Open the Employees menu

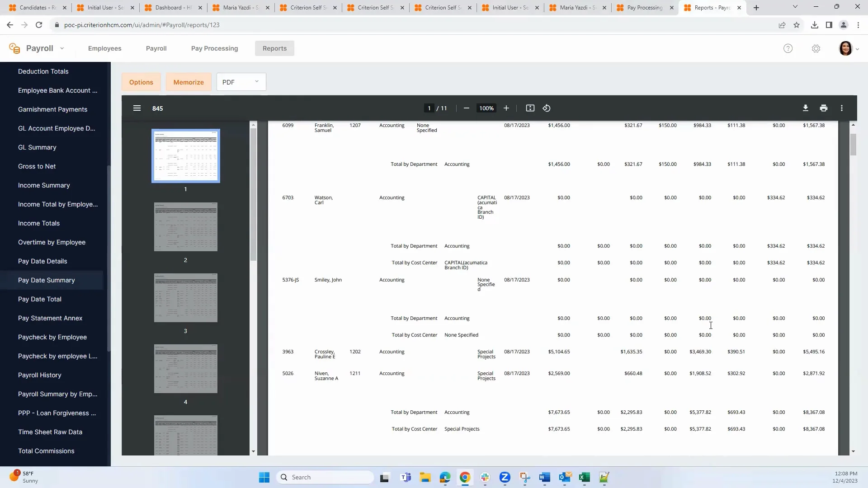pos(104,48)
